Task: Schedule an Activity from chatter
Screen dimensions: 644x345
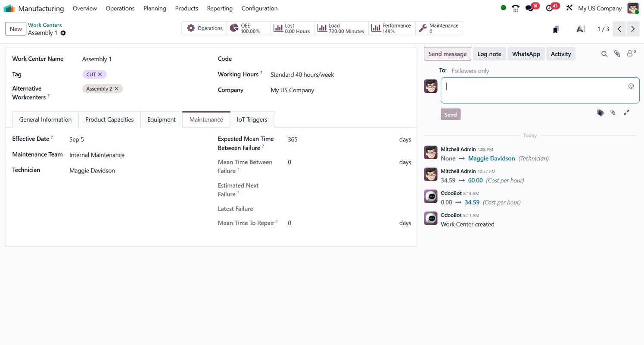Action: click(561, 54)
